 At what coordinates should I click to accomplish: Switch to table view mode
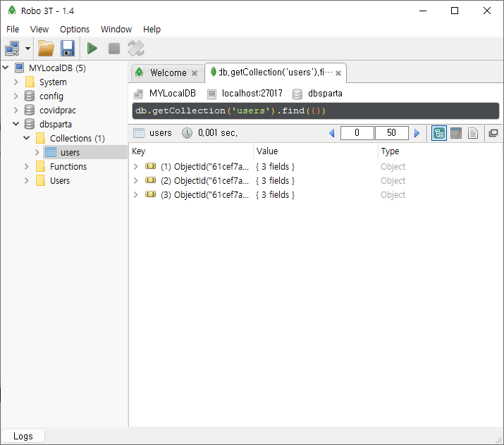click(456, 133)
